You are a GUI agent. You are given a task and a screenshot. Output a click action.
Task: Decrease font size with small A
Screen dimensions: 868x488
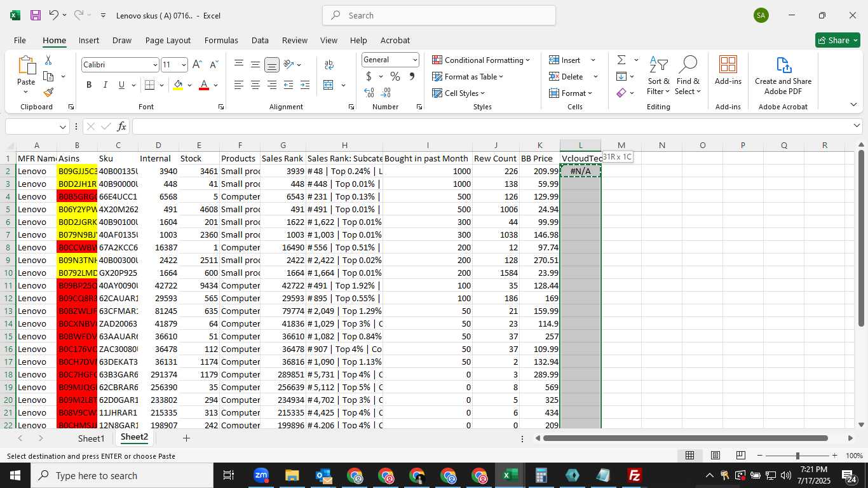tap(214, 65)
